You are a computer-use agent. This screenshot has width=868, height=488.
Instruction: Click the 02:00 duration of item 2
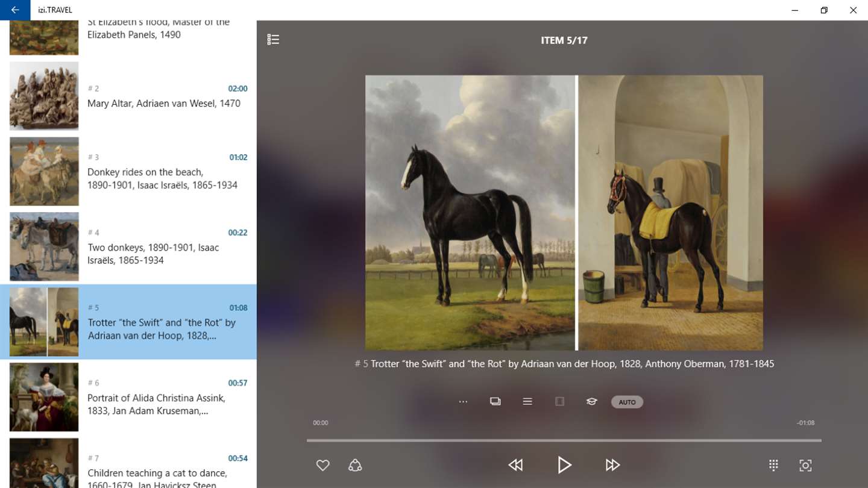point(237,89)
